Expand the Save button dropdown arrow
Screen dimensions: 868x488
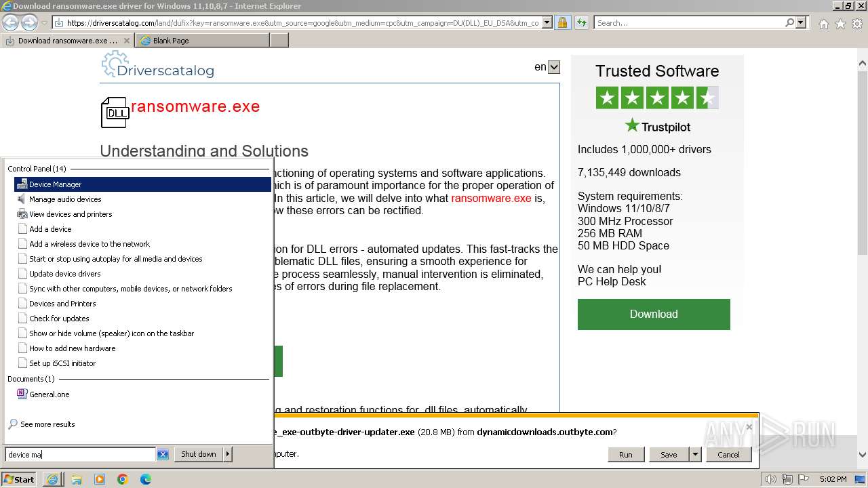pyautogui.click(x=695, y=455)
